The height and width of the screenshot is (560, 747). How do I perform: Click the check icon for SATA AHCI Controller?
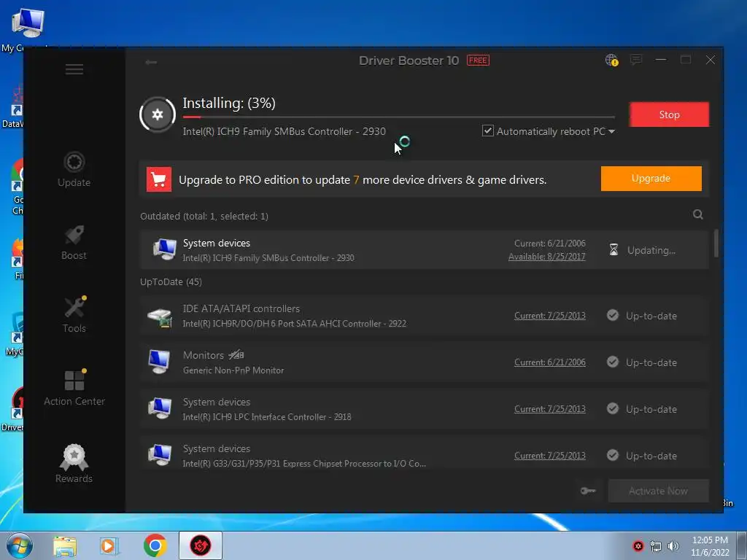[x=613, y=315]
